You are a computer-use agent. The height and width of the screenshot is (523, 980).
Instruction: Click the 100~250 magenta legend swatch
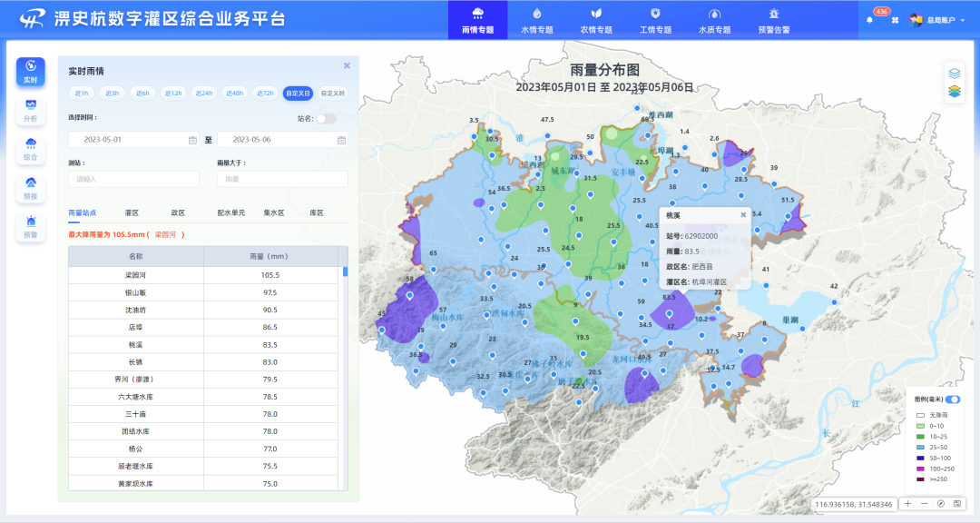coord(920,469)
